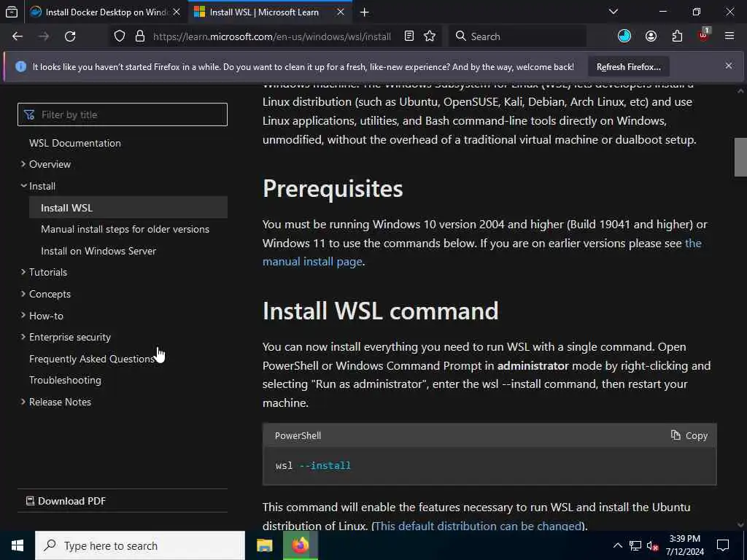Open Install on Windows Server
This screenshot has width=747, height=560.
tap(98, 251)
